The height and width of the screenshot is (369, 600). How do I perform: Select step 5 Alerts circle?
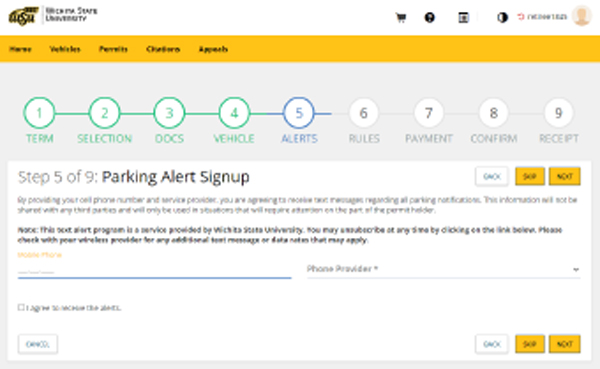(x=299, y=113)
